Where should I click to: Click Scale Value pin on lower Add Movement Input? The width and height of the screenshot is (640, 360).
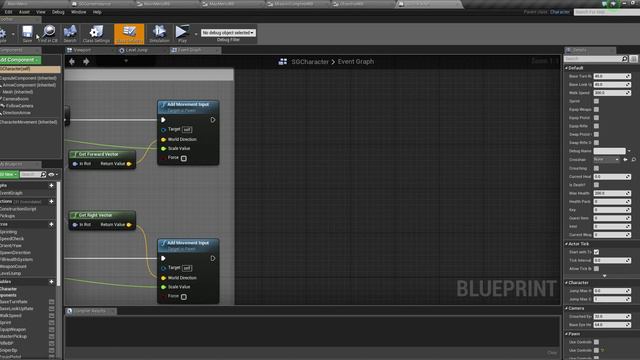point(163,287)
